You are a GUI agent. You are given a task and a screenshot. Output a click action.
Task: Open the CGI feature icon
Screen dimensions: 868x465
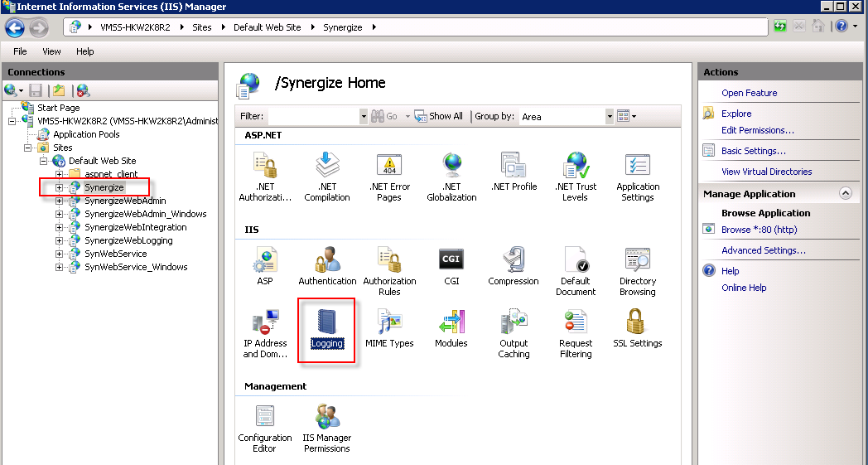[451, 267]
